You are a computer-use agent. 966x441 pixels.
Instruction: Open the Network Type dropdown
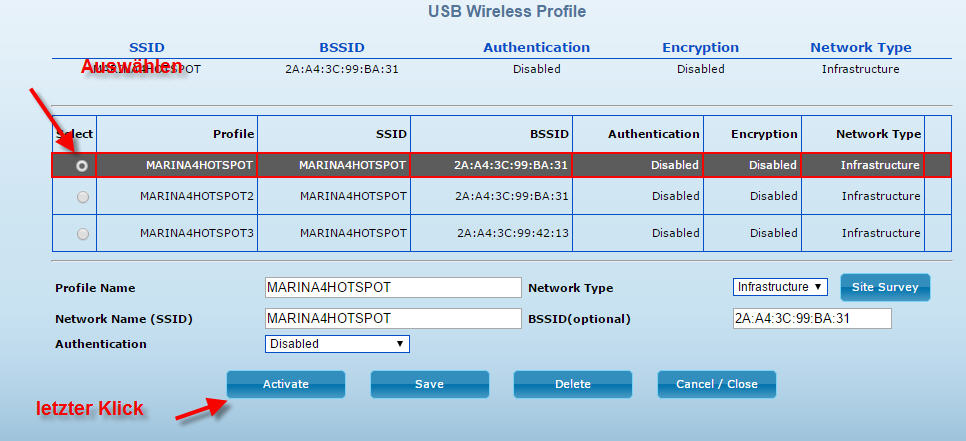pyautogui.click(x=780, y=287)
